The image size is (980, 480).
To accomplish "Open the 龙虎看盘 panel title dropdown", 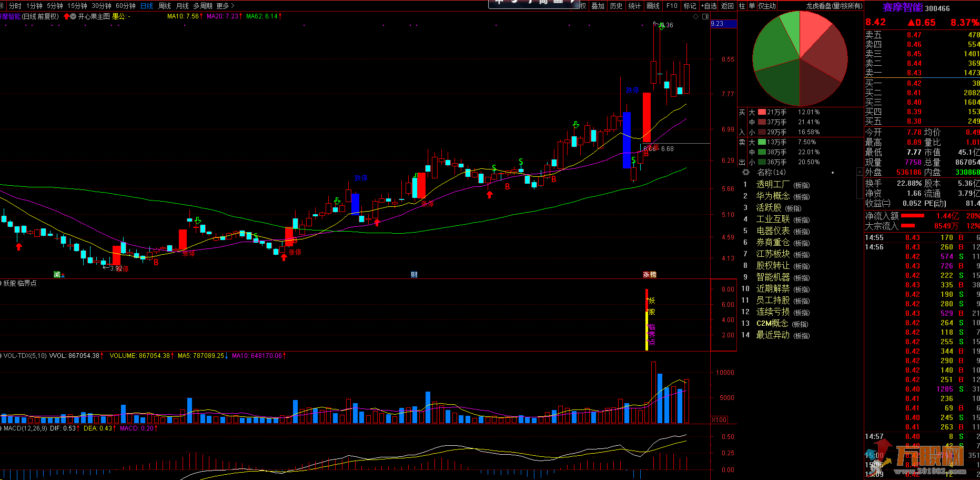I will 834,6.
